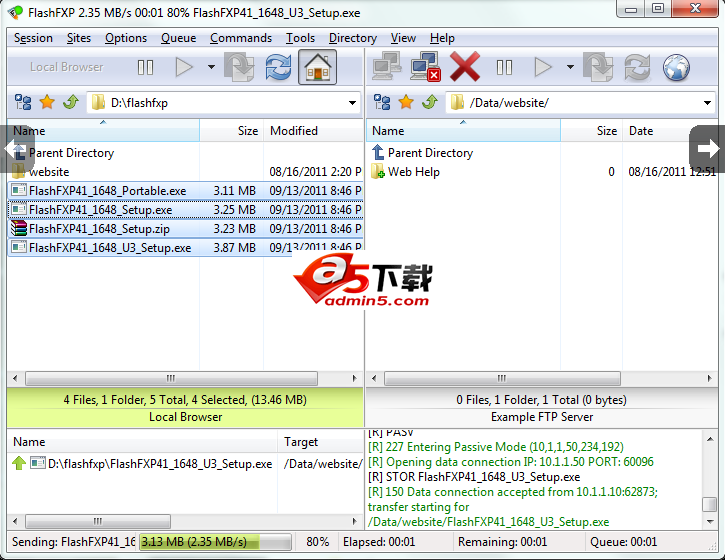Open the Queue menu
The height and width of the screenshot is (560, 725).
(178, 38)
